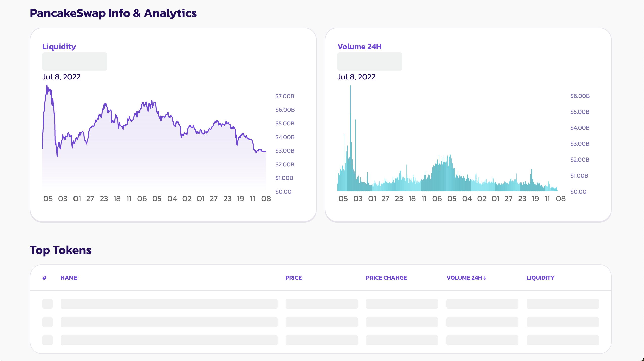Sort tokens by Price Change header
Image resolution: width=644 pixels, height=361 pixels.
coord(386,278)
